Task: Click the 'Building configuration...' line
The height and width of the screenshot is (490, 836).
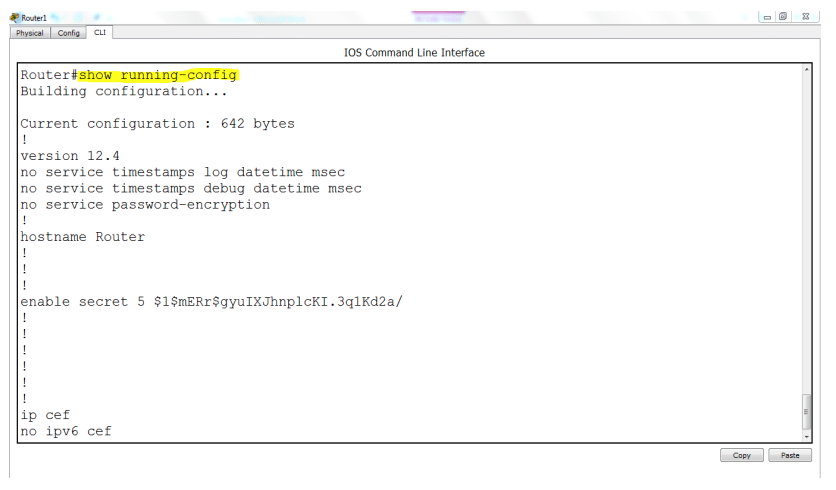Action: [x=124, y=92]
